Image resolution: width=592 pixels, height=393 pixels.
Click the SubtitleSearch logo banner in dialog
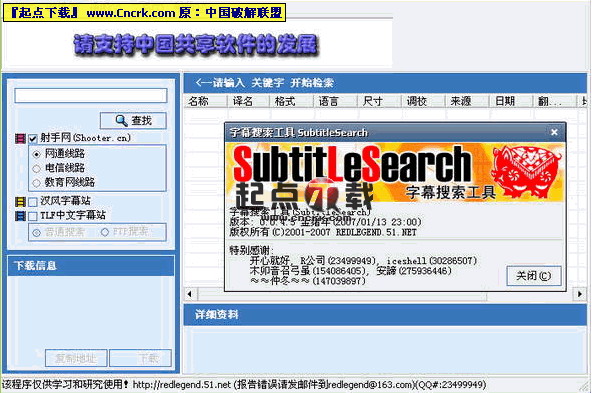tap(395, 172)
